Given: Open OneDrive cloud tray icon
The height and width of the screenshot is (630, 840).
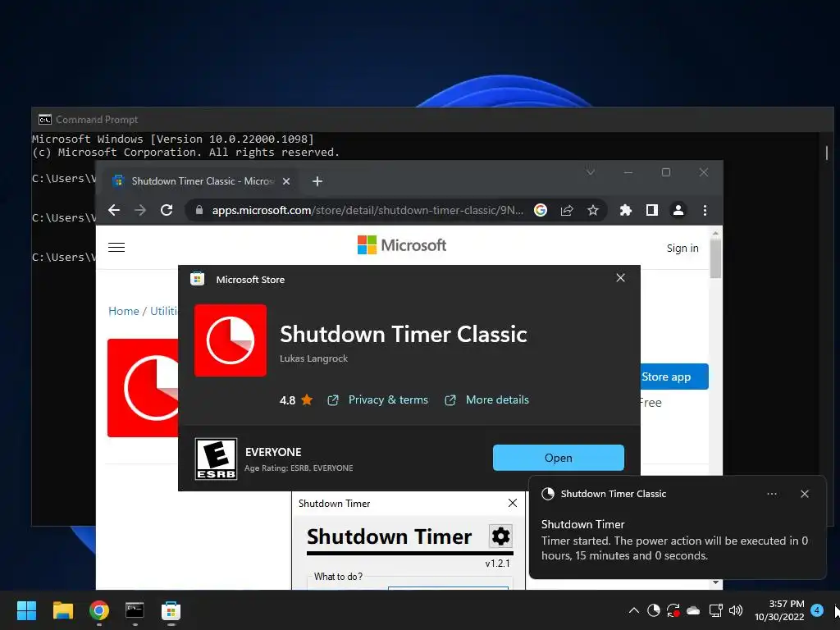Looking at the screenshot, I should (x=693, y=610).
